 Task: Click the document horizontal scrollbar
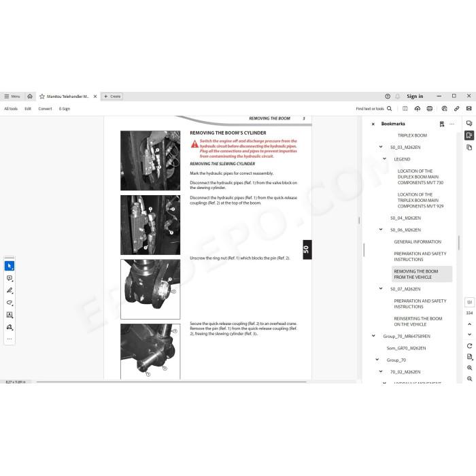tap(171, 381)
